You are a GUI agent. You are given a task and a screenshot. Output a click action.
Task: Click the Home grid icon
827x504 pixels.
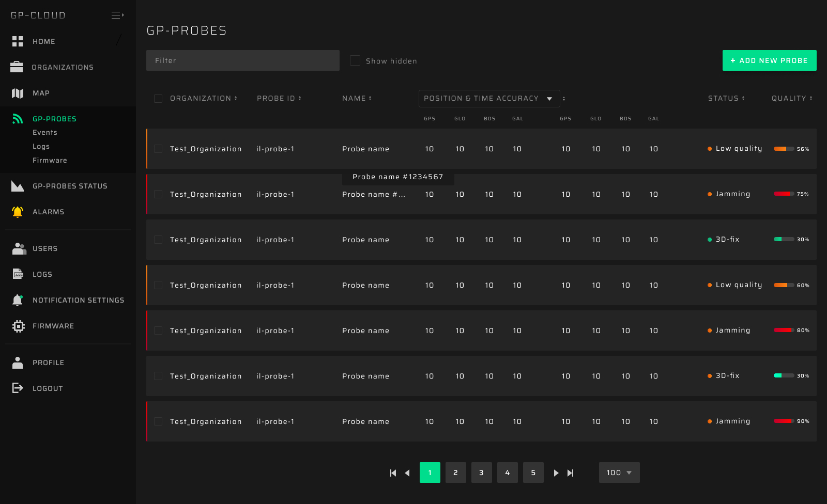[x=18, y=41]
